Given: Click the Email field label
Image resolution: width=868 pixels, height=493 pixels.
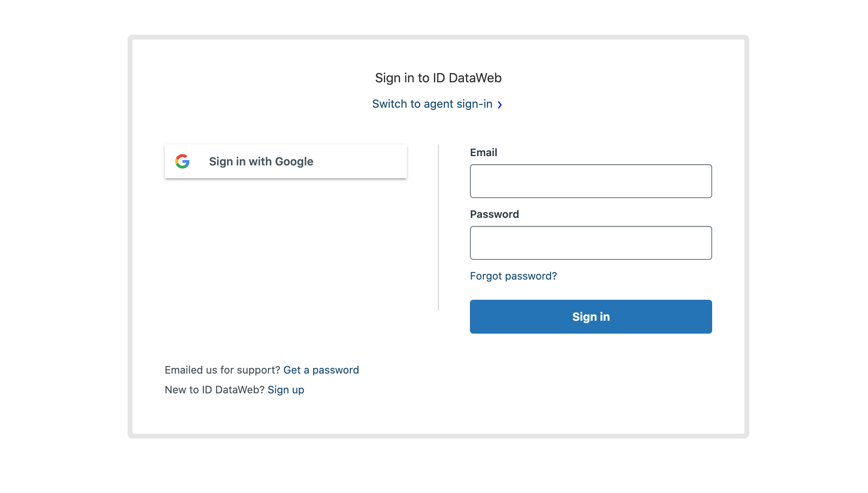Looking at the screenshot, I should click(484, 152).
